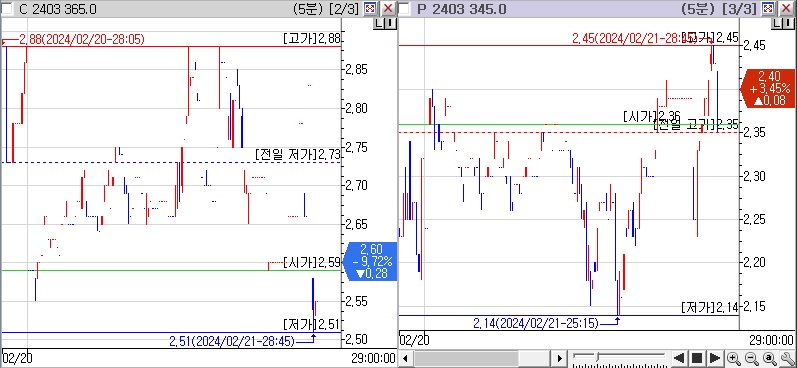The height and width of the screenshot is (368, 797).
Task: Play the chart forward
Action: point(715,358)
